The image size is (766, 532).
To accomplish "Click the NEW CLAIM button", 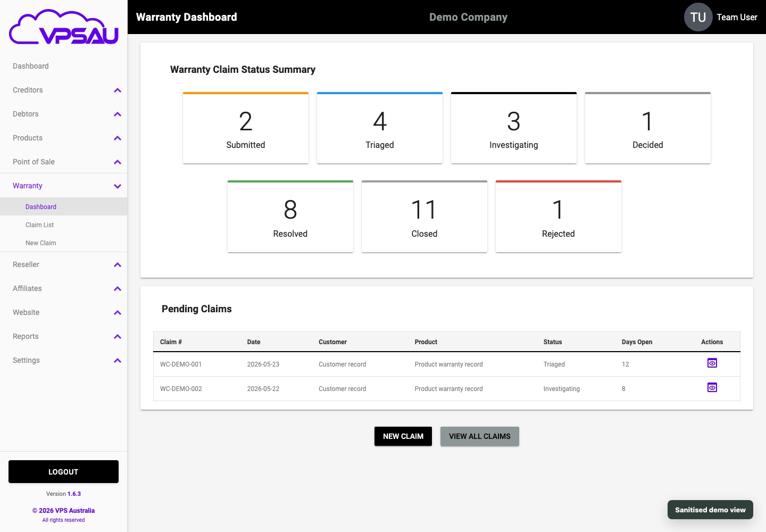I will pos(403,436).
